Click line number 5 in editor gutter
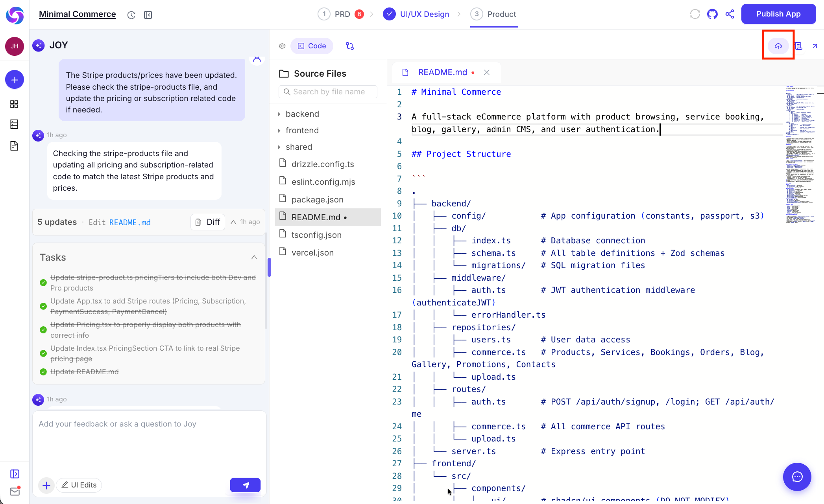This screenshot has width=824, height=504. click(399, 154)
